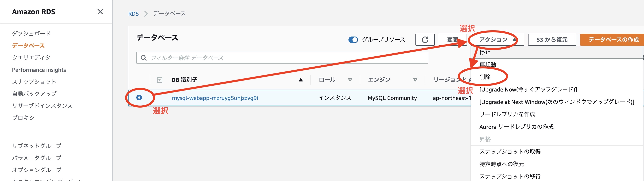Viewport: 644px width, 181px height.
Task: Click the フィルター条件 データベース search field
Action: pyautogui.click(x=282, y=58)
